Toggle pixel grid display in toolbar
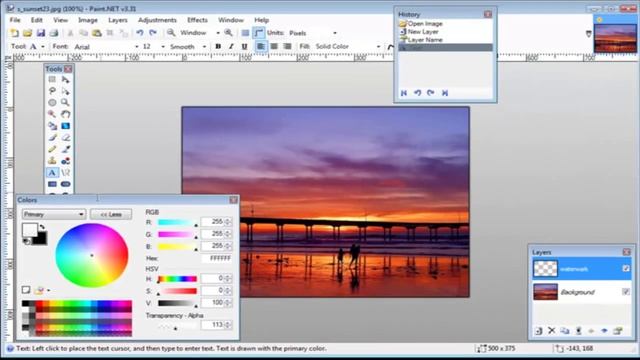Image resolution: width=640 pixels, height=360 pixels. point(245,33)
